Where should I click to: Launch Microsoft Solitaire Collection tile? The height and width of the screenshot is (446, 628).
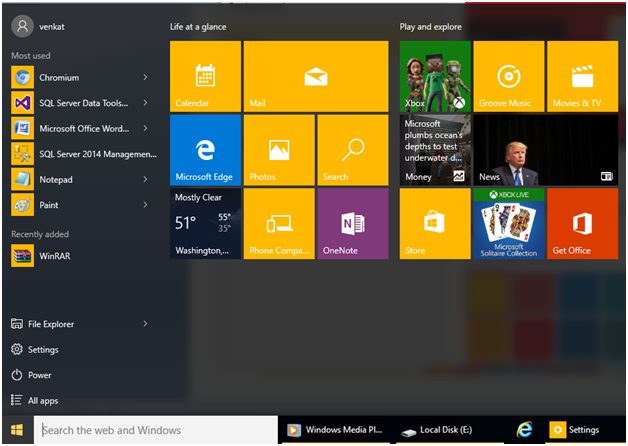pyautogui.click(x=509, y=223)
